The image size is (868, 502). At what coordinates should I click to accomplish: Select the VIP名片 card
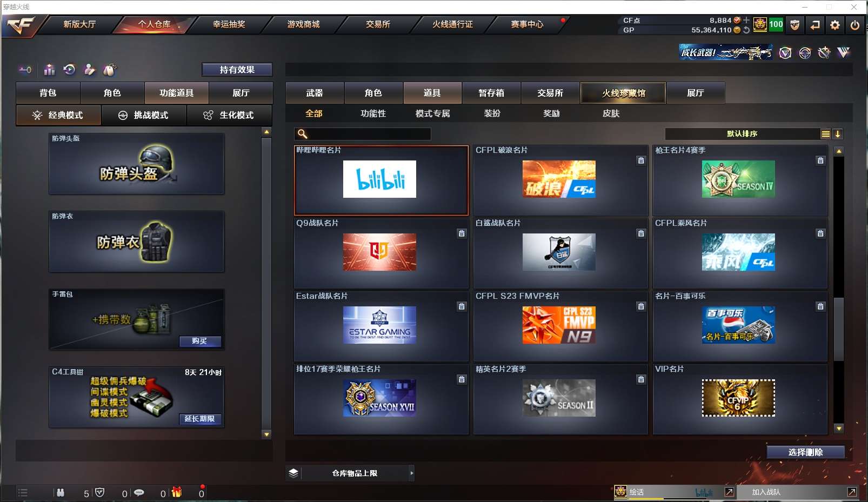click(740, 399)
